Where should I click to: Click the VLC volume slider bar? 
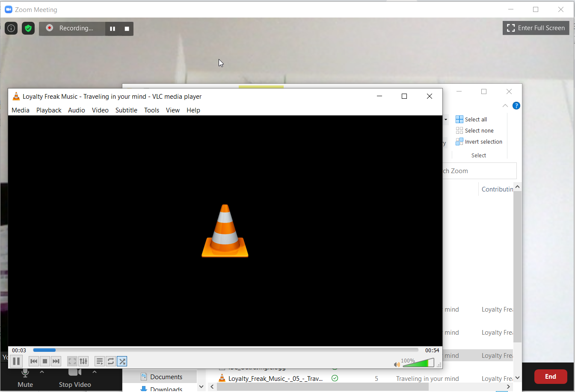[418, 363]
